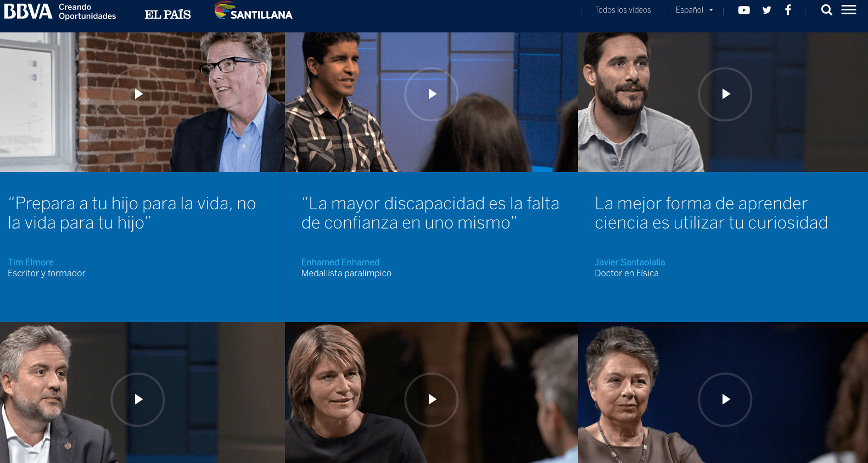The image size is (868, 463).
Task: Open the Tim Elmore name link
Action: [x=31, y=262]
